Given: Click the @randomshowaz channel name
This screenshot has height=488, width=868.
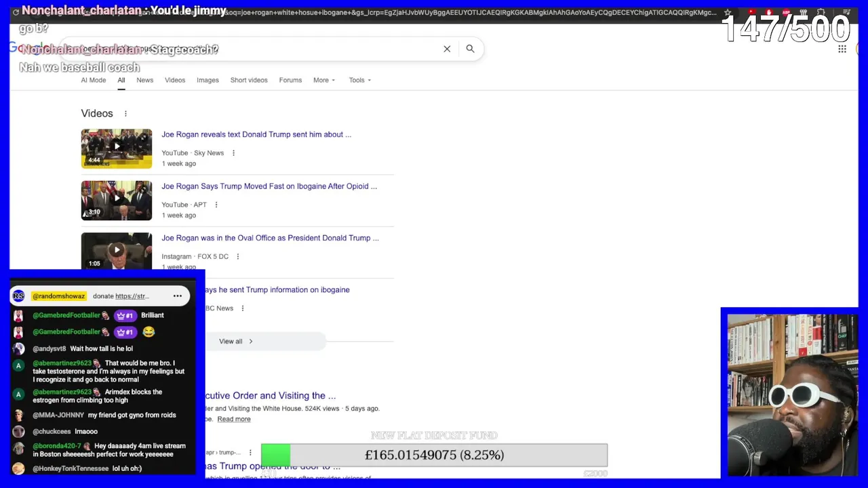Looking at the screenshot, I should tap(59, 296).
